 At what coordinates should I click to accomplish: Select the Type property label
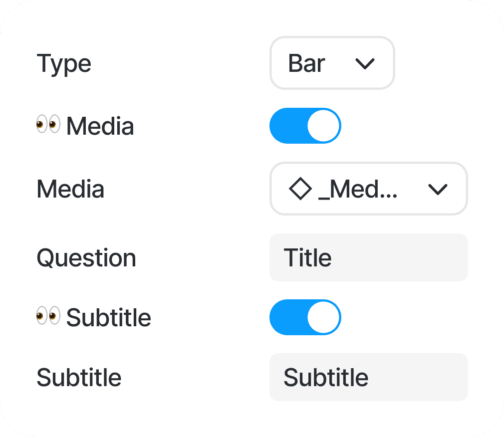pyautogui.click(x=64, y=63)
